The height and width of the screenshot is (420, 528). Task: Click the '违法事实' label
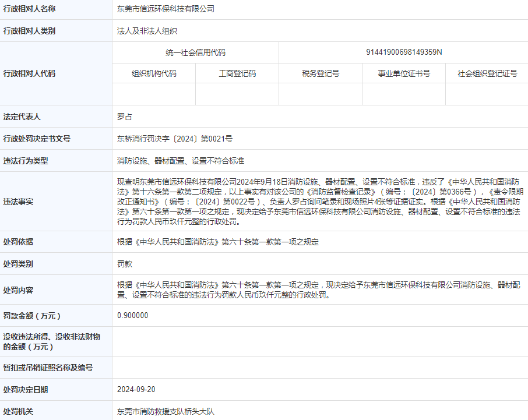18,202
